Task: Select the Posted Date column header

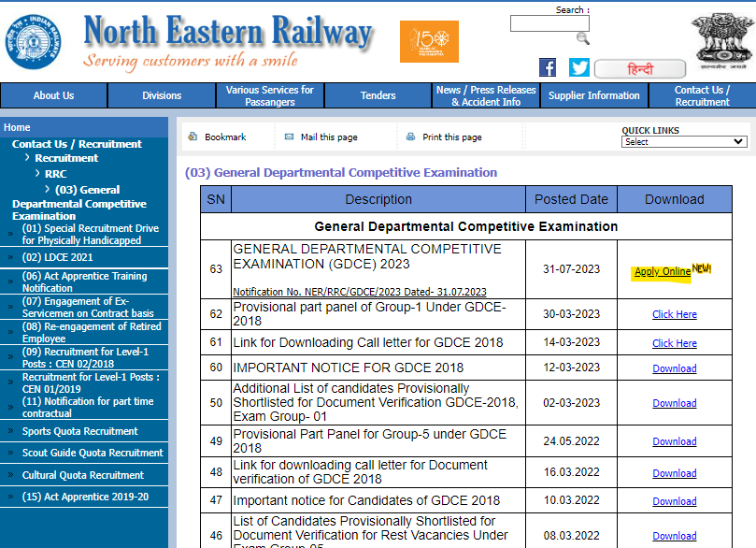Action: coord(571,199)
